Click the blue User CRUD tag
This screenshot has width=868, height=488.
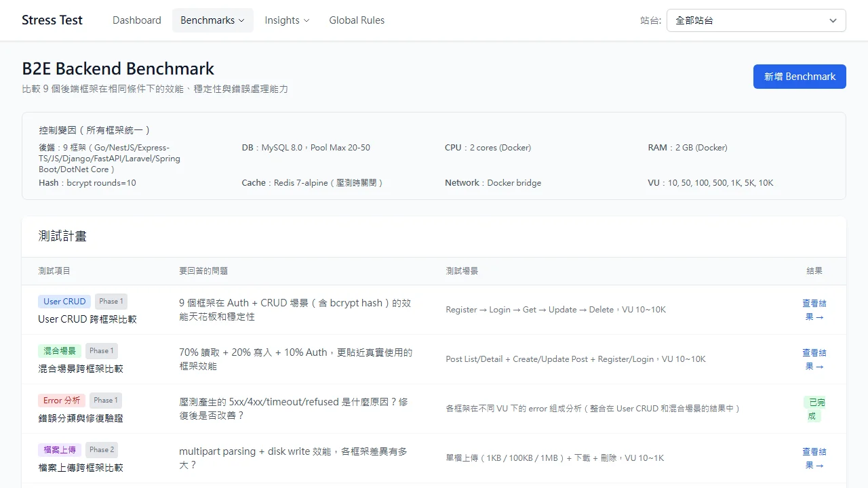coord(64,302)
